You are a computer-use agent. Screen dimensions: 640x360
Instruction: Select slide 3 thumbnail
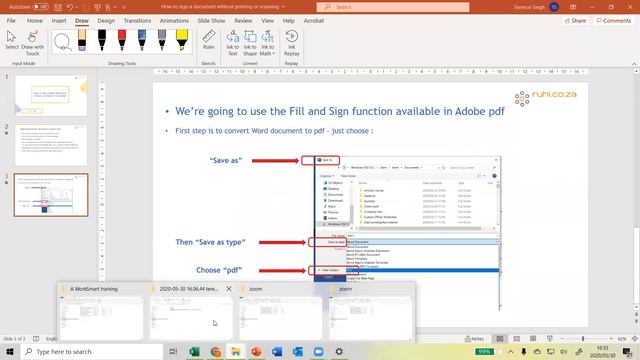point(51,195)
